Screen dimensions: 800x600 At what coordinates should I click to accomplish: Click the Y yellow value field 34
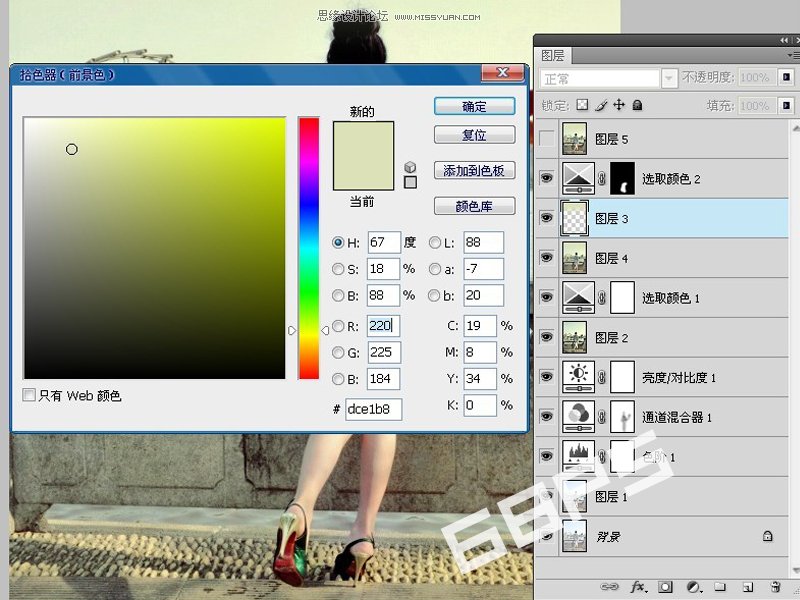480,379
